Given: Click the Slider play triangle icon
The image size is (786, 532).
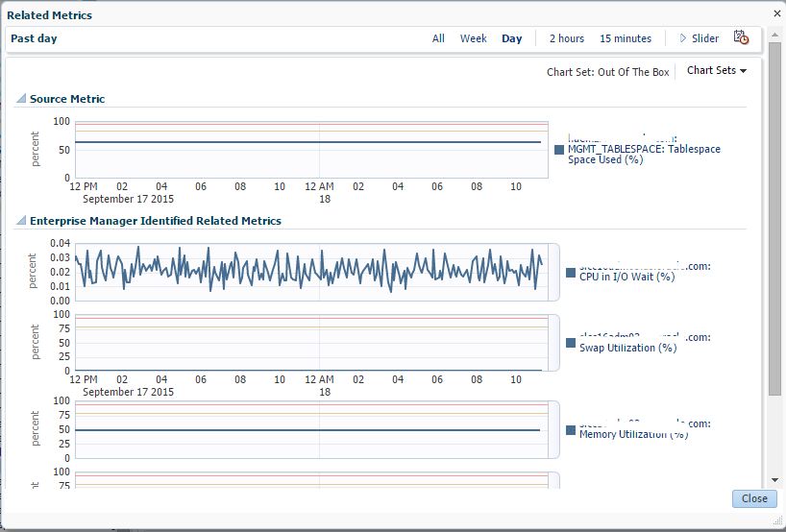Looking at the screenshot, I should [x=683, y=38].
